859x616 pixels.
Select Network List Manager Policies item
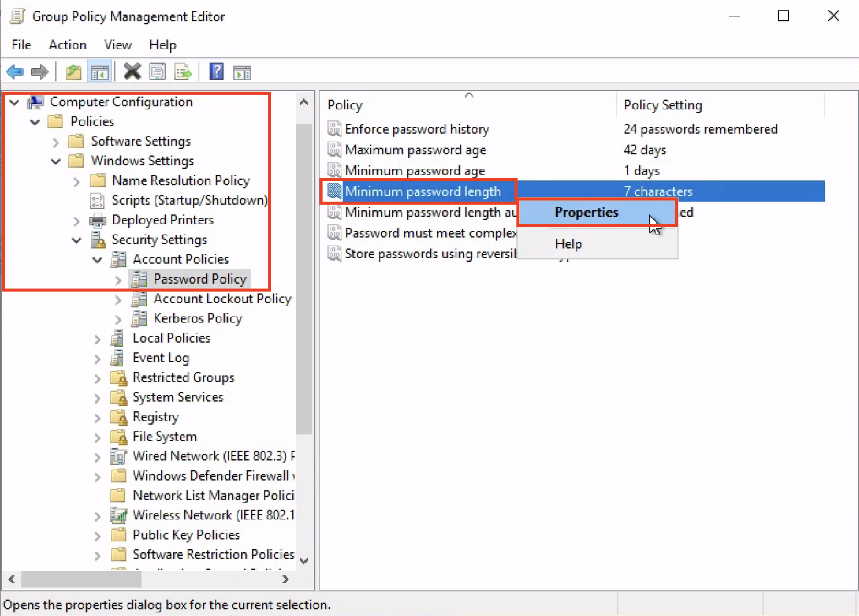point(213,496)
